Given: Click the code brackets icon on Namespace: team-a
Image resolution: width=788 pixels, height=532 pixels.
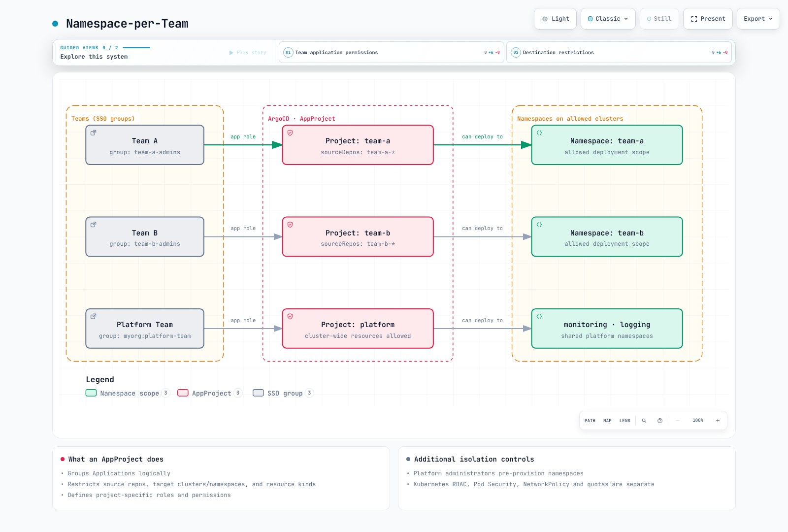Looking at the screenshot, I should pos(539,133).
